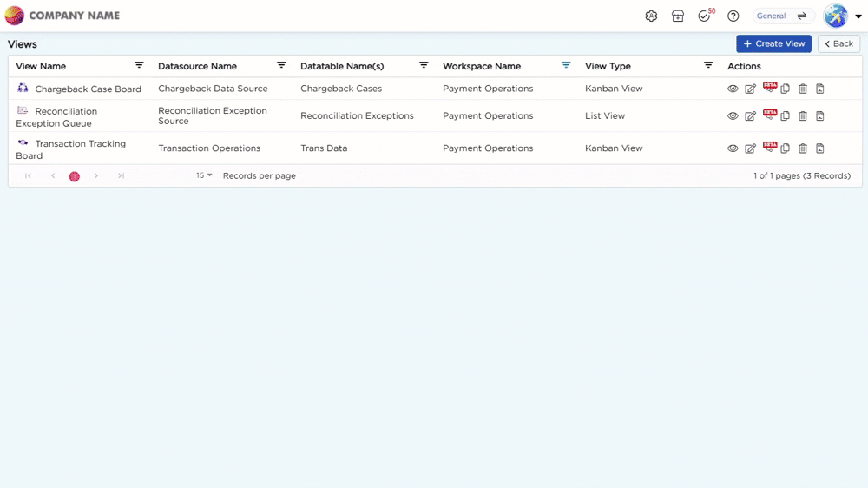Open the settings gear in header
868x488 pixels.
pos(651,16)
